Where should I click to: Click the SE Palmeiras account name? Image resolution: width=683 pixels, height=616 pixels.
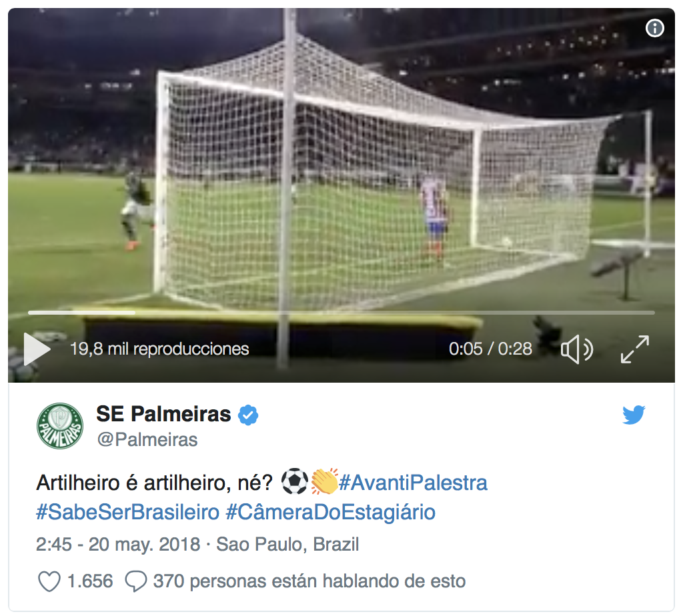coord(163,413)
